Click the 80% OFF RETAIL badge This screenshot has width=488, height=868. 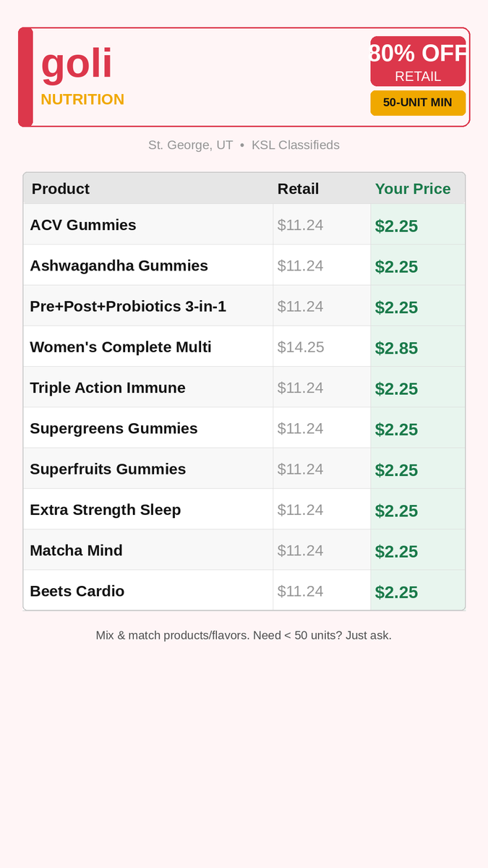point(418,62)
